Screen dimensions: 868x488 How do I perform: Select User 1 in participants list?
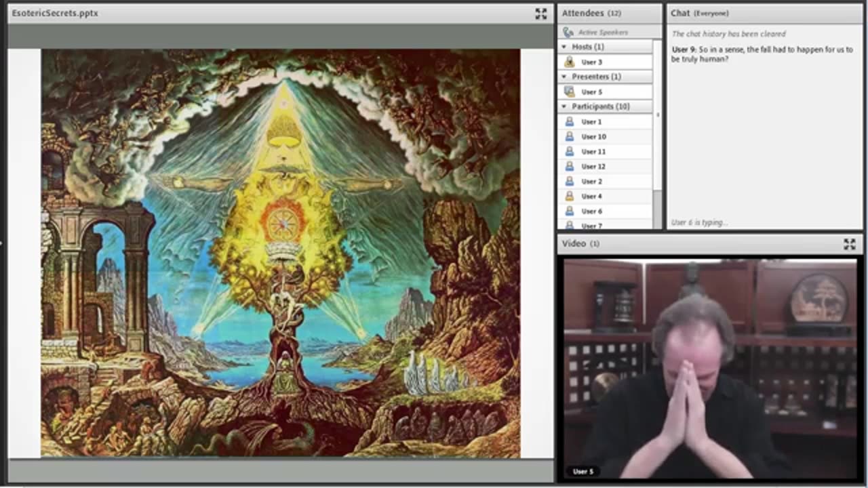(606, 121)
